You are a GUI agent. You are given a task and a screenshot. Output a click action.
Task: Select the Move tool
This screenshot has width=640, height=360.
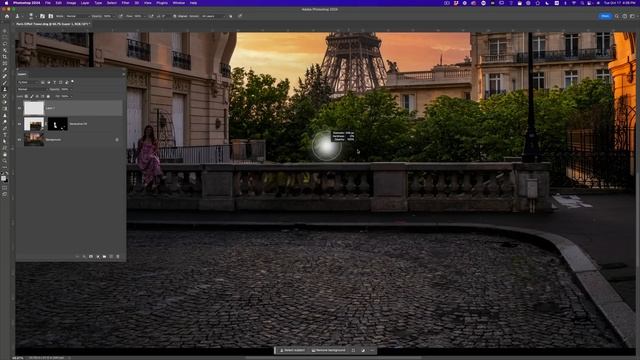click(5, 31)
